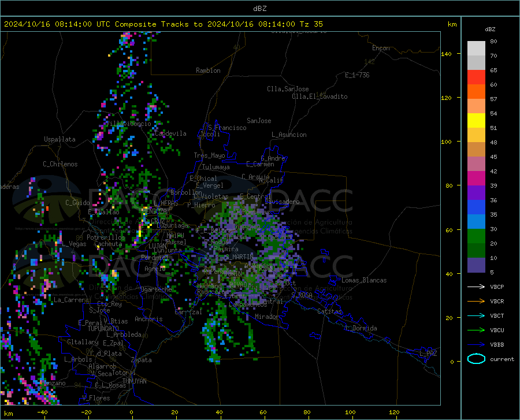This screenshot has width=520, height=420.
Task: Click the 'Divisadero' map label
Action: (282, 202)
